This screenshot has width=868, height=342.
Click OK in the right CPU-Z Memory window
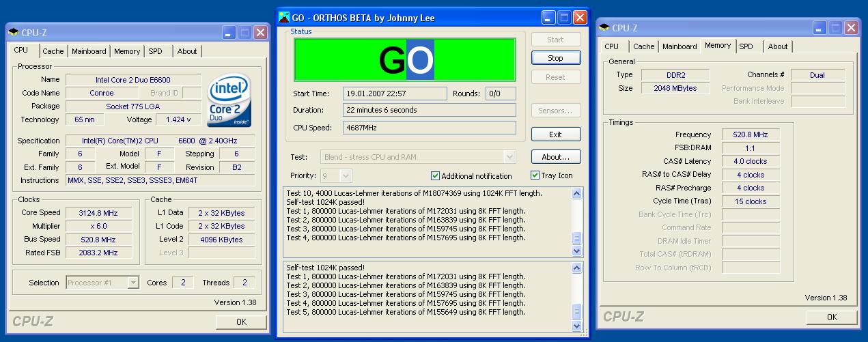pos(832,317)
